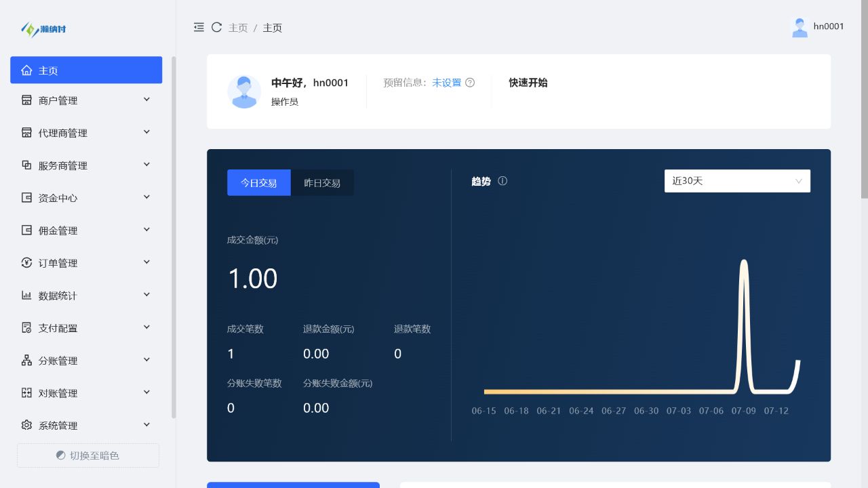Click the 代理商管理 store icon
The width and height of the screenshot is (868, 488).
(x=26, y=133)
